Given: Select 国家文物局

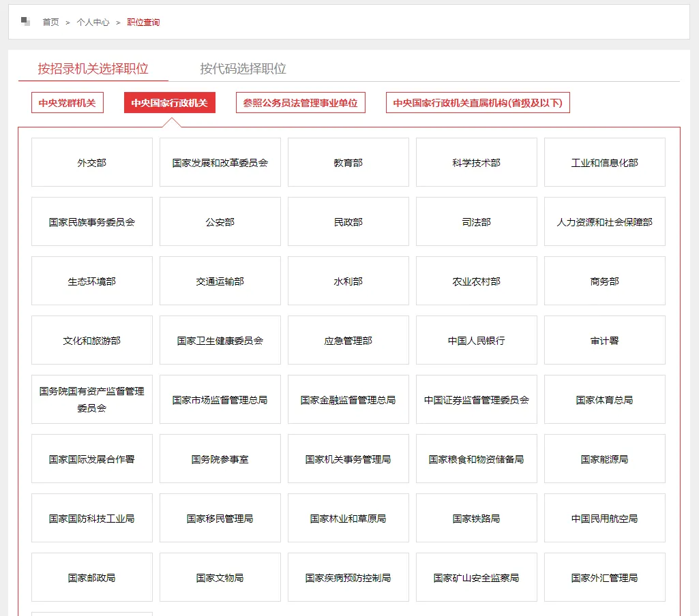Looking at the screenshot, I should coord(220,577).
